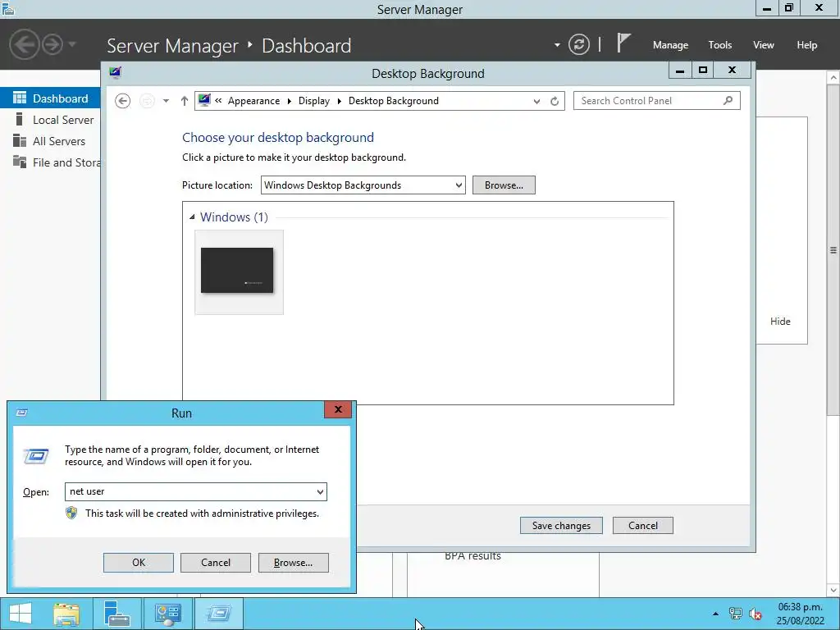Image resolution: width=840 pixels, height=630 pixels.
Task: Open the dropdown arrow beside refresh icon
Action: (557, 45)
